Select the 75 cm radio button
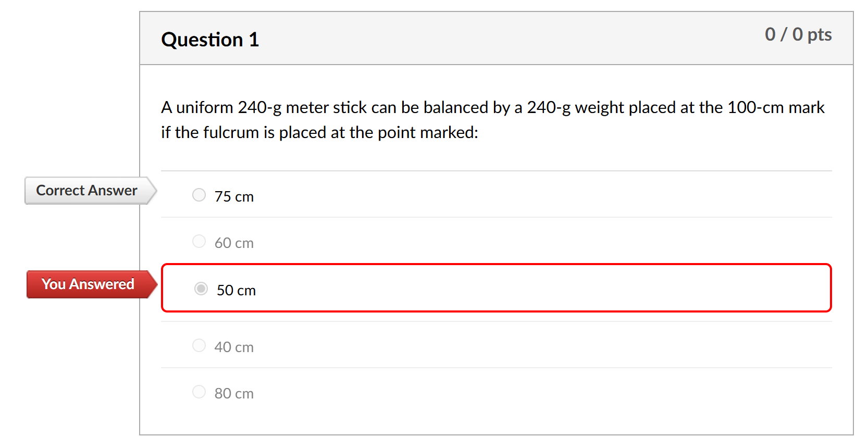Viewport: 868px width, 437px height. [199, 195]
